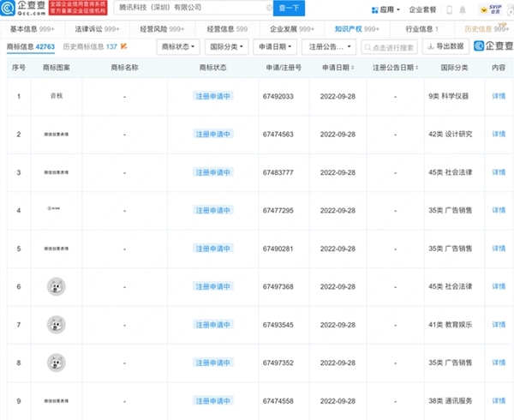Click the SVIP member badge
Image resolution: width=514 pixels, height=420 pixels.
490,9
